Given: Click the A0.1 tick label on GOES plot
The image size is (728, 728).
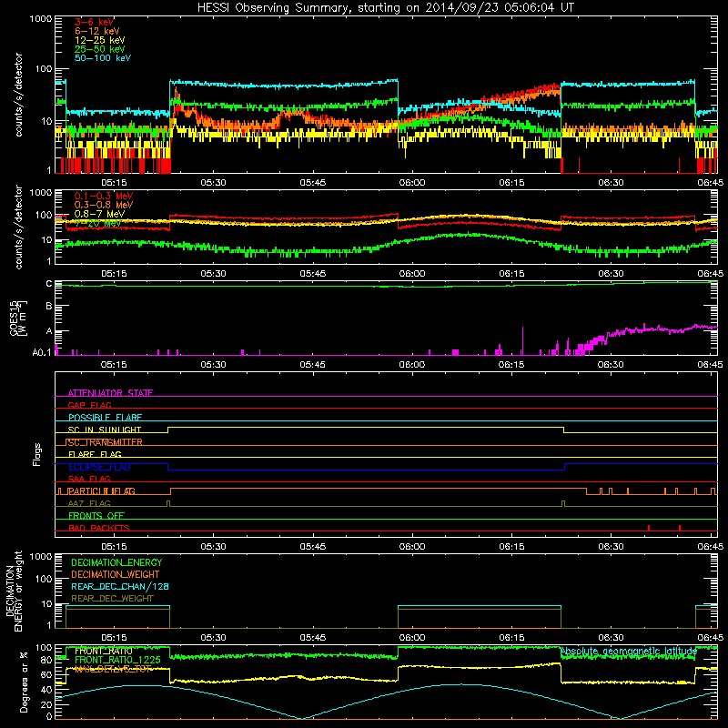Looking at the screenshot, I should pyautogui.click(x=42, y=353).
